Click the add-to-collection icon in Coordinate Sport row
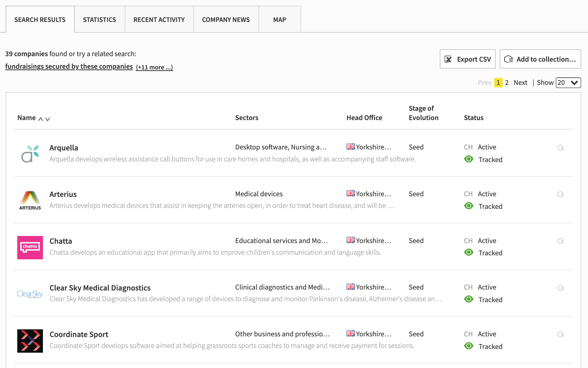 click(x=561, y=334)
